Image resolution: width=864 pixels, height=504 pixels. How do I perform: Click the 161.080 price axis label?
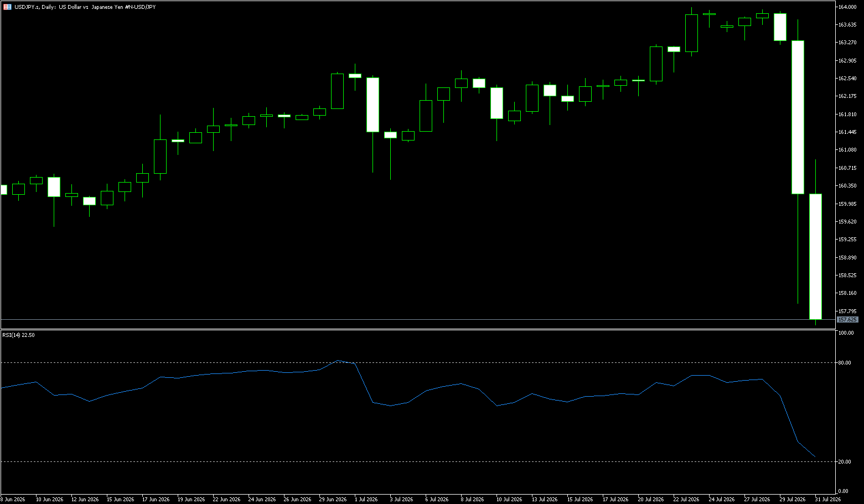tap(848, 150)
